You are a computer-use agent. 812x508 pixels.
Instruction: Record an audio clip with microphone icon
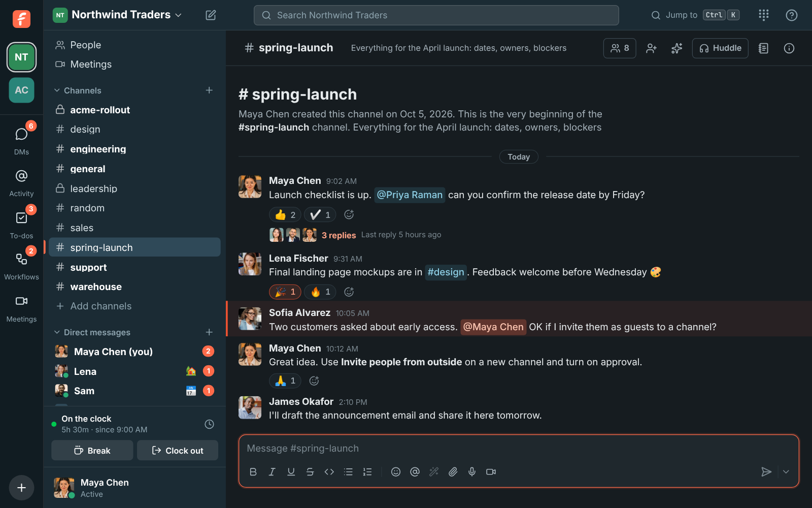pos(472,472)
